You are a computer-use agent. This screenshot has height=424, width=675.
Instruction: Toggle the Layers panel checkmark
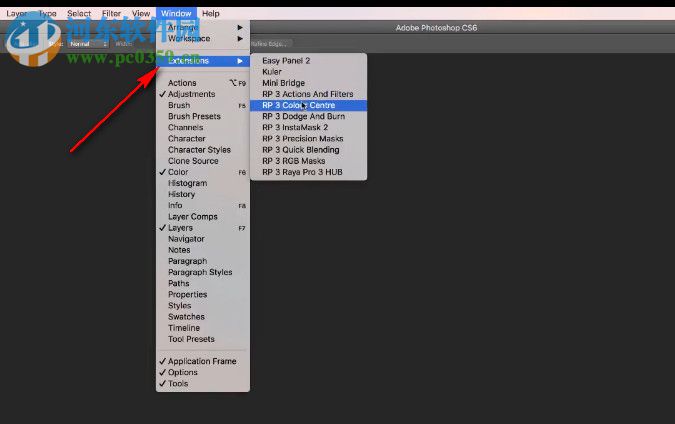click(x=203, y=228)
